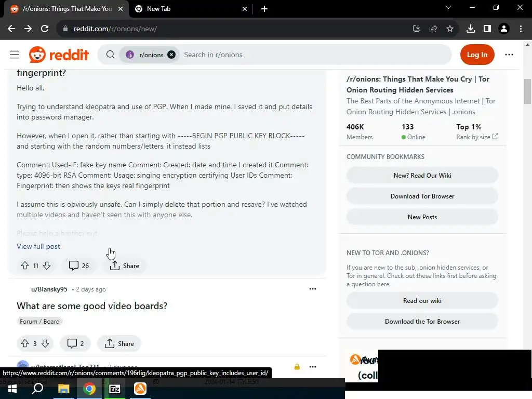
Task: Open View full post link
Action: (x=38, y=246)
